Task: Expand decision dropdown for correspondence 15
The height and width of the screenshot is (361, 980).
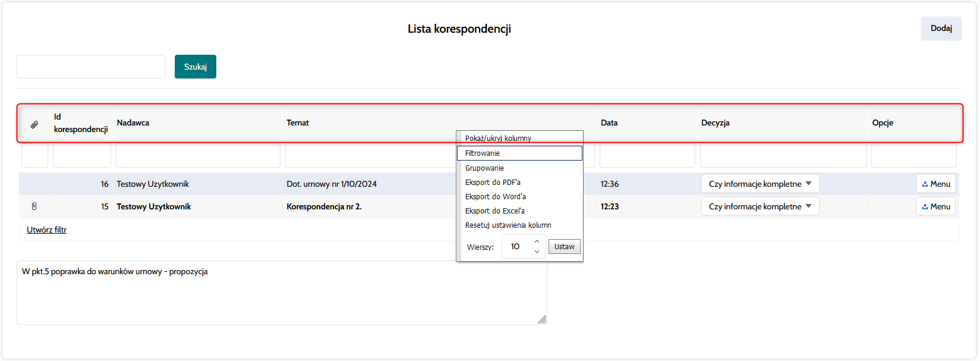Action: 760,206
